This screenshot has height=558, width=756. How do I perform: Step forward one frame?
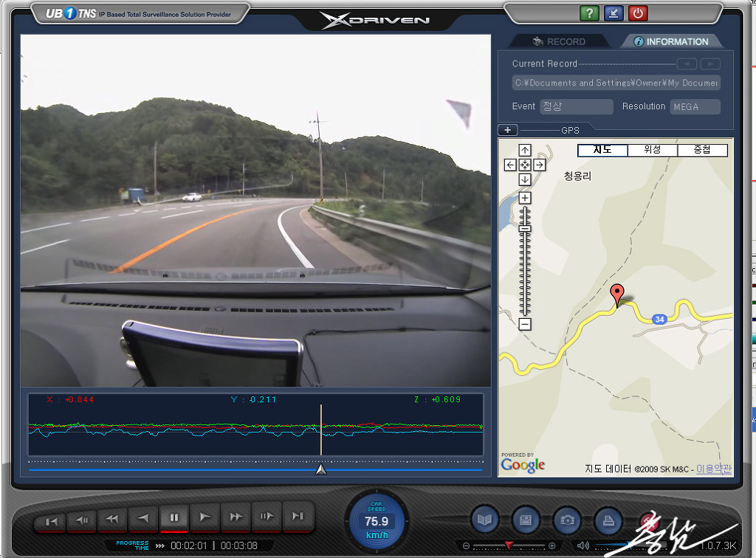point(267,517)
